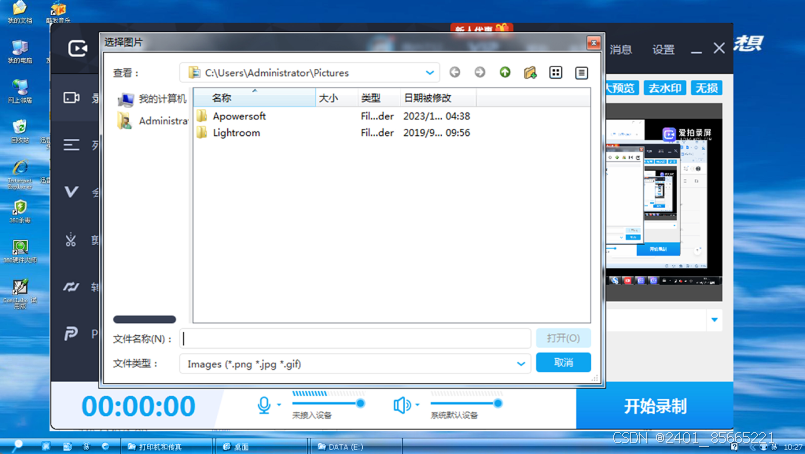Open the speaker device dropdown arrow
Viewport: 805px width, 454px height.
[x=417, y=405]
